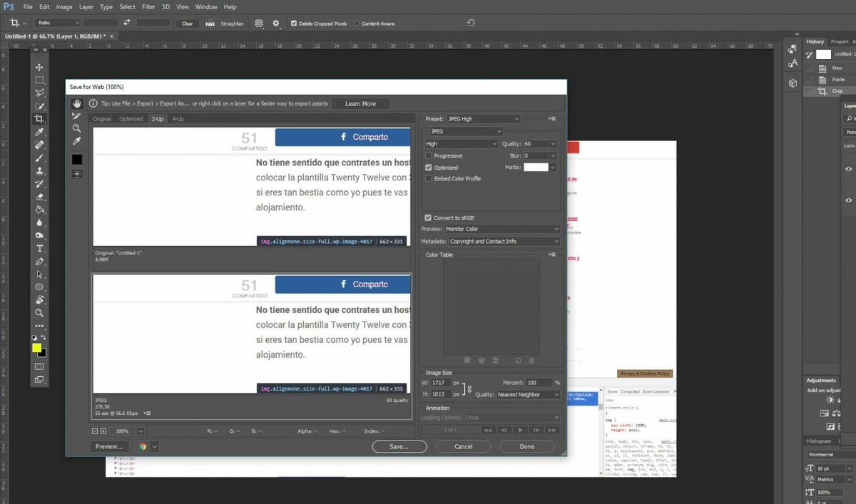Select the Zoom tool in Save for Web dialog
The width and height of the screenshot is (856, 504).
[x=76, y=128]
